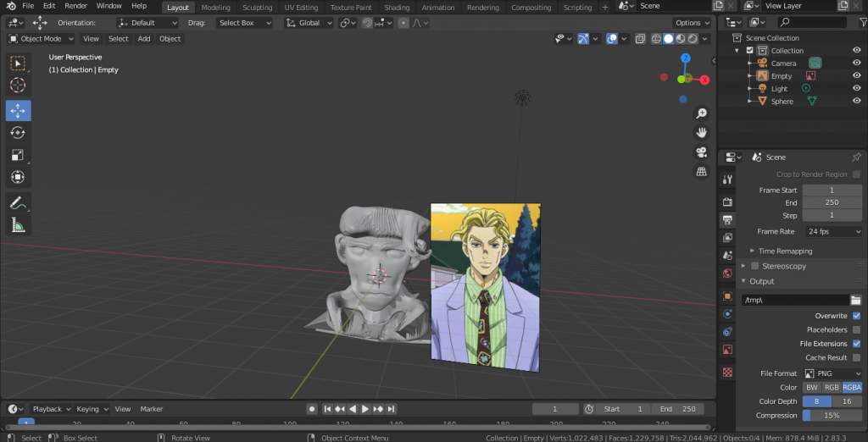Switch to the Sculpting workspace tab
868x442 pixels.
click(258, 7)
